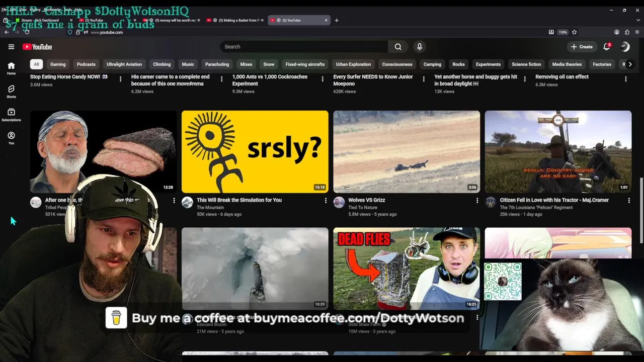Click the padlock site info icon
Screen dimensions: 644x362
(78, 32)
